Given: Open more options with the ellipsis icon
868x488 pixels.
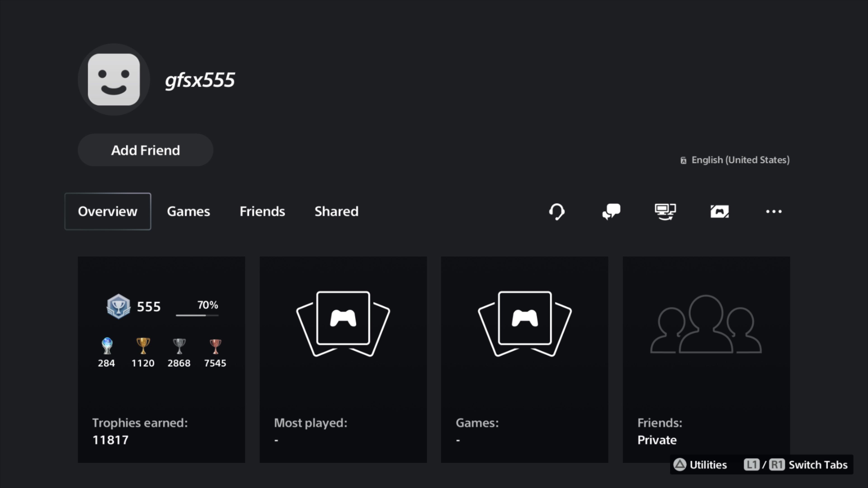Looking at the screenshot, I should (773, 211).
